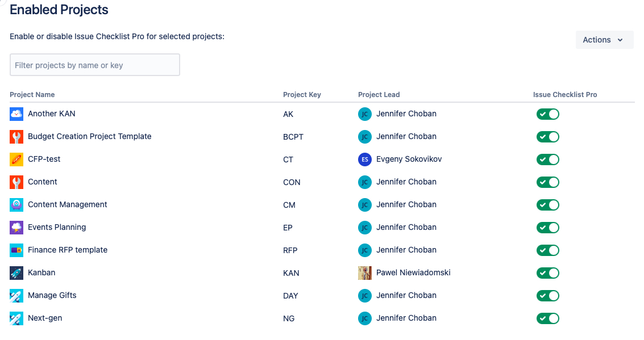Sort by Project Lead column header
Screen dimensions: 644x340
379,95
